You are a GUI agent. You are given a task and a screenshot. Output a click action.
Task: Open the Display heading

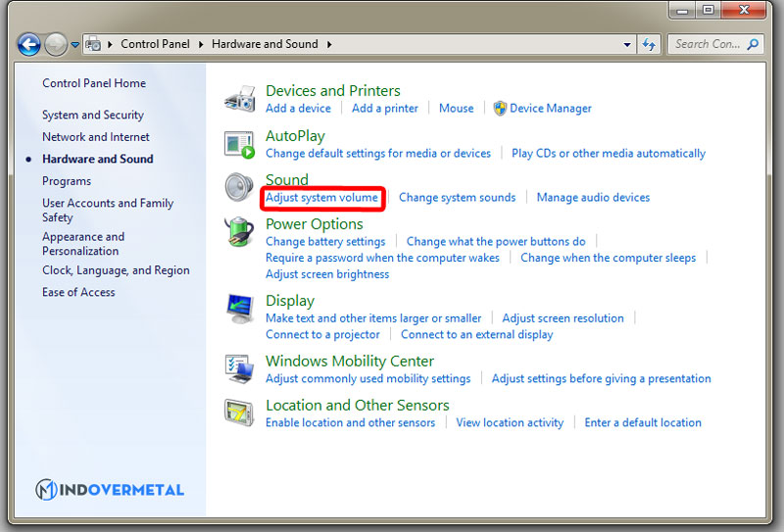(x=290, y=301)
